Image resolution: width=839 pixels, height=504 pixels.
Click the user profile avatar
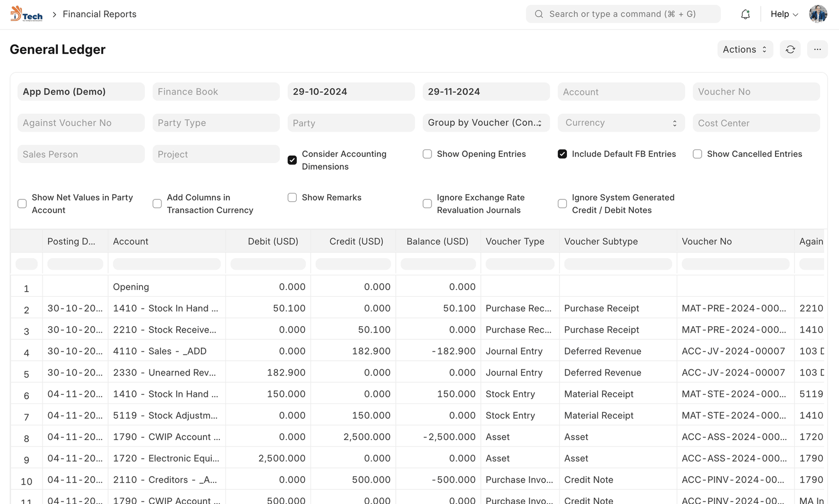[818, 14]
